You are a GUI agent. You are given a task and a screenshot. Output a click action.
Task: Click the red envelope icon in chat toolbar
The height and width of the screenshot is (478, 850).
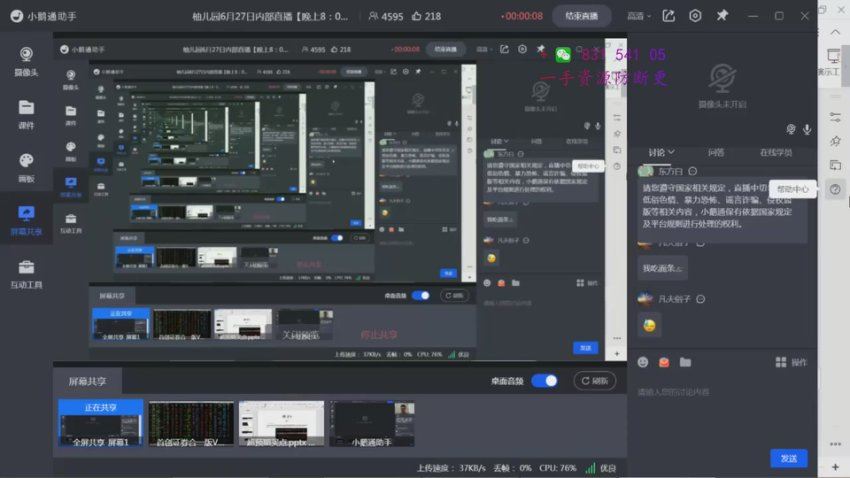point(664,362)
